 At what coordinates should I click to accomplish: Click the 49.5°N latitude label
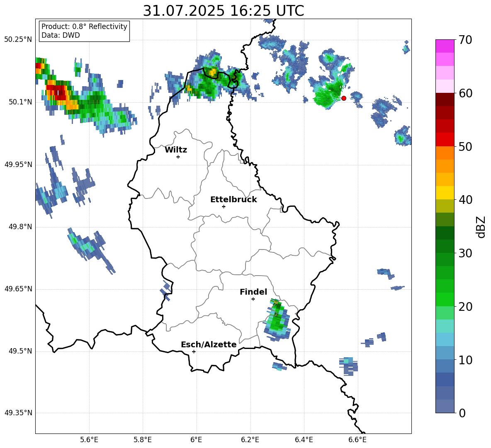coord(20,351)
